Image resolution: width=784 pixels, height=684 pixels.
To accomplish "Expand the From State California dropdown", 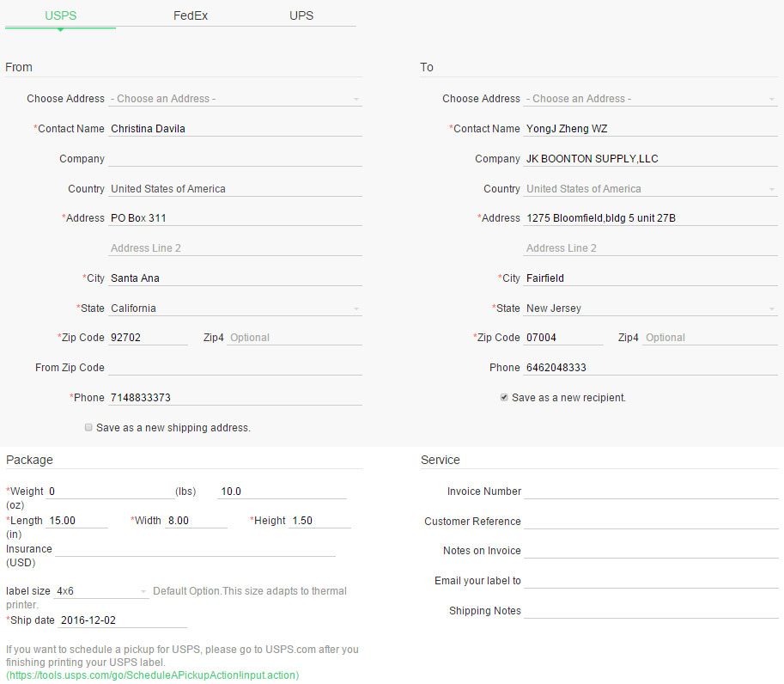I will coord(235,308).
